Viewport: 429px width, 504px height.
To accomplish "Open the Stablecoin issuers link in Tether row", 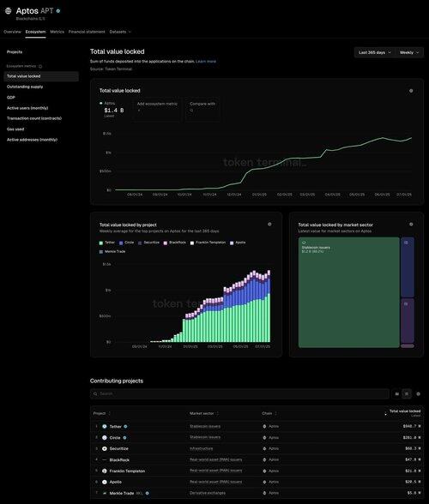I will (x=205, y=427).
